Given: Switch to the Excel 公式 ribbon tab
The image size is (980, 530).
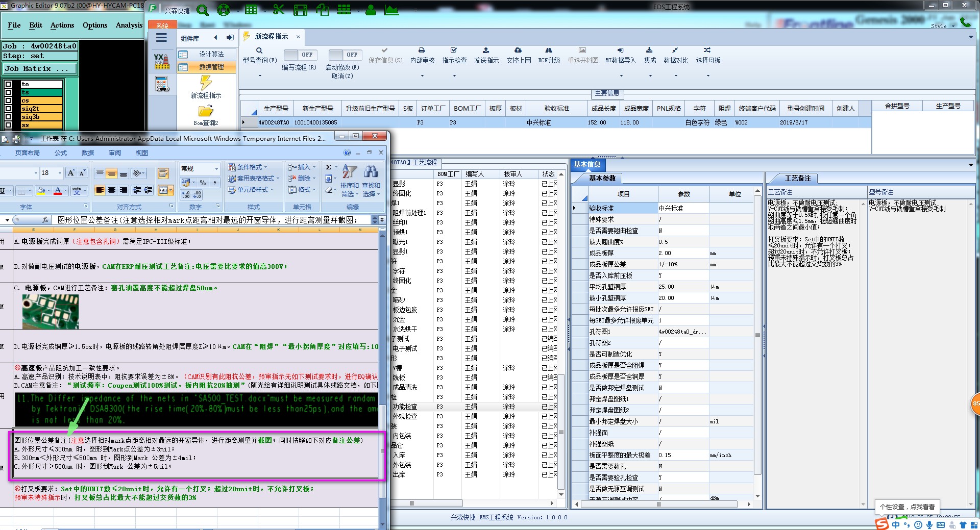Looking at the screenshot, I should coord(61,153).
